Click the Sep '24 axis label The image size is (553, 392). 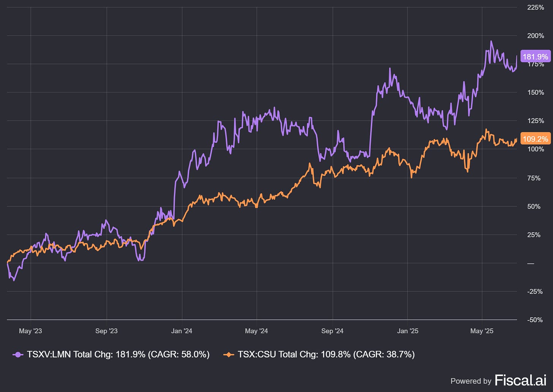pos(332,331)
